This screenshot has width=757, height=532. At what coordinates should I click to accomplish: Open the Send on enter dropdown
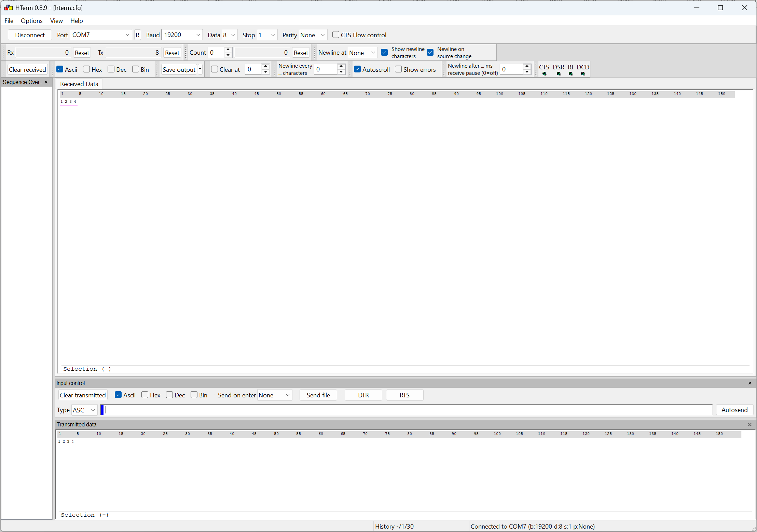[x=287, y=395]
